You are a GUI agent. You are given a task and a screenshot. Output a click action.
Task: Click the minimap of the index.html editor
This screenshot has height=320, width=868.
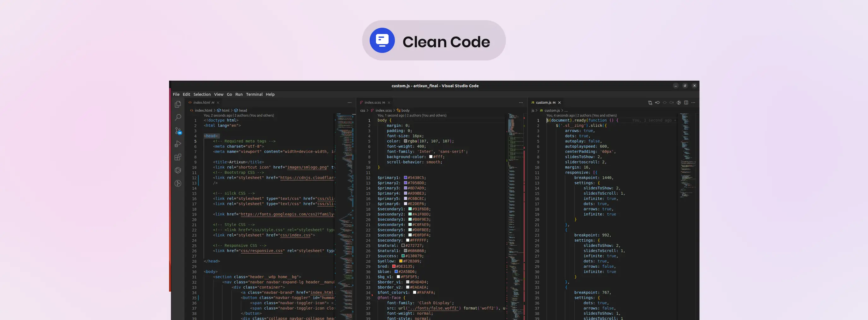(x=345, y=217)
